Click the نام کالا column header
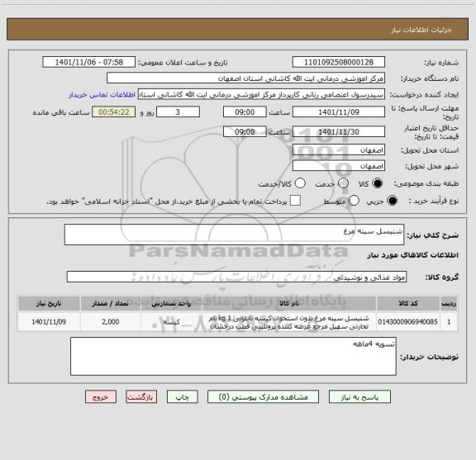This screenshot has height=460, width=476. click(289, 303)
